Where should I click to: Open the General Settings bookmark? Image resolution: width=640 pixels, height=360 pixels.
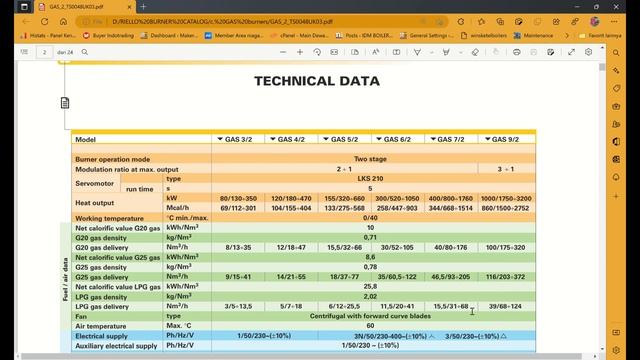tap(427, 36)
